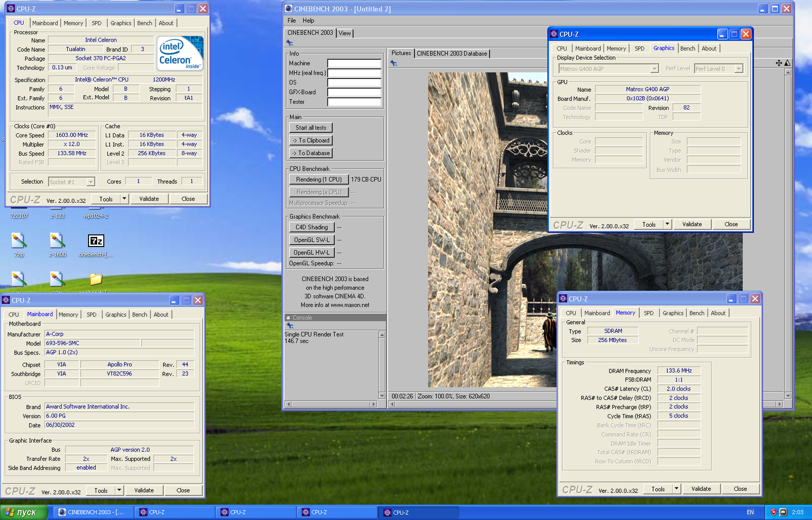Click the Start all tests button
812x520 pixels.
point(311,128)
